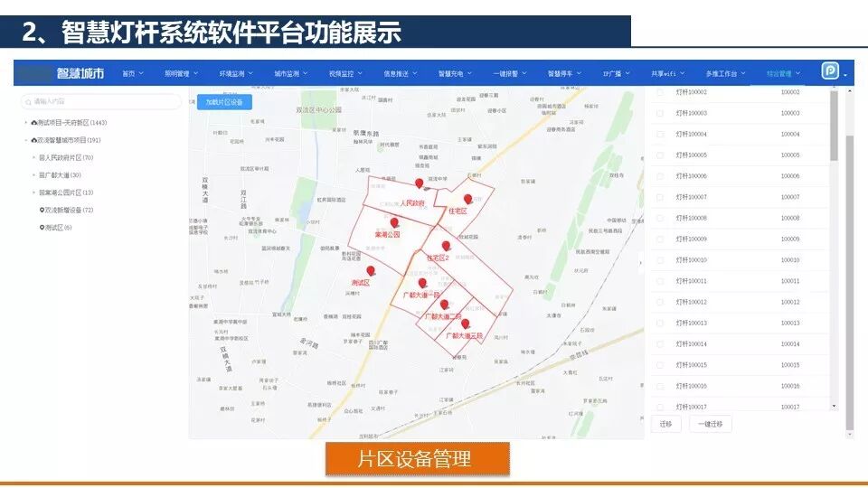Open the 多维工作台 dropdown menu

(x=726, y=73)
